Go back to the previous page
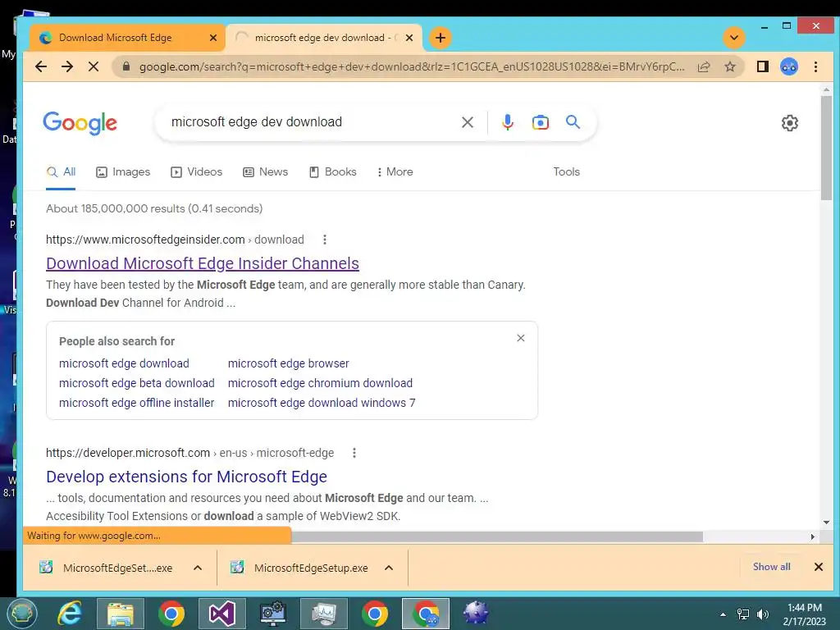The image size is (840, 630). (x=41, y=66)
